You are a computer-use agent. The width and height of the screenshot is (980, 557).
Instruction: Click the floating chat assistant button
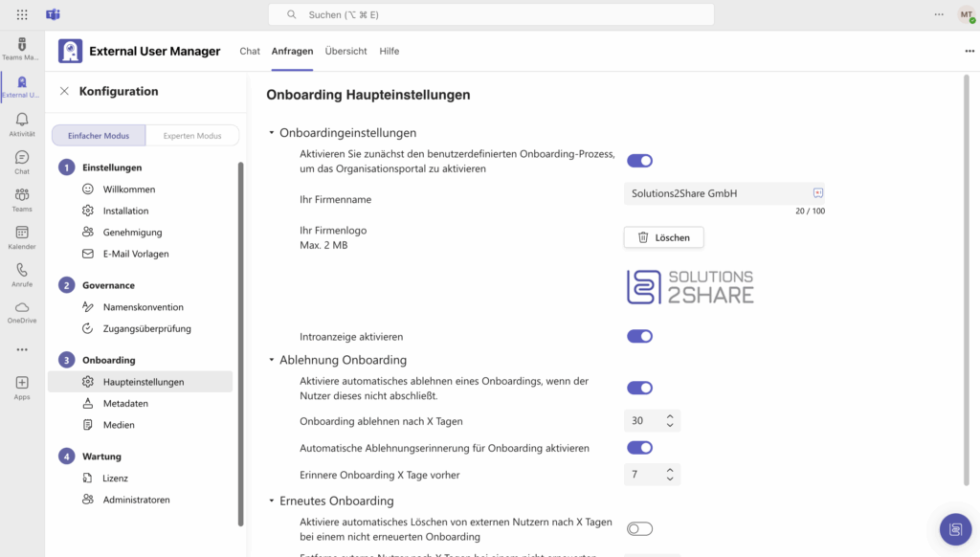[x=953, y=528]
